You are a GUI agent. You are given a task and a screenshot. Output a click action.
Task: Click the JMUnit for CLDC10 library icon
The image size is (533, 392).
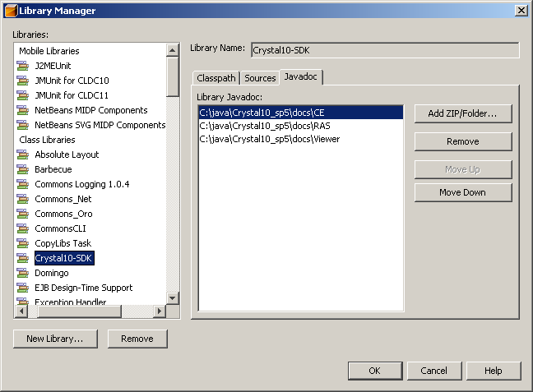pyautogui.click(x=23, y=81)
